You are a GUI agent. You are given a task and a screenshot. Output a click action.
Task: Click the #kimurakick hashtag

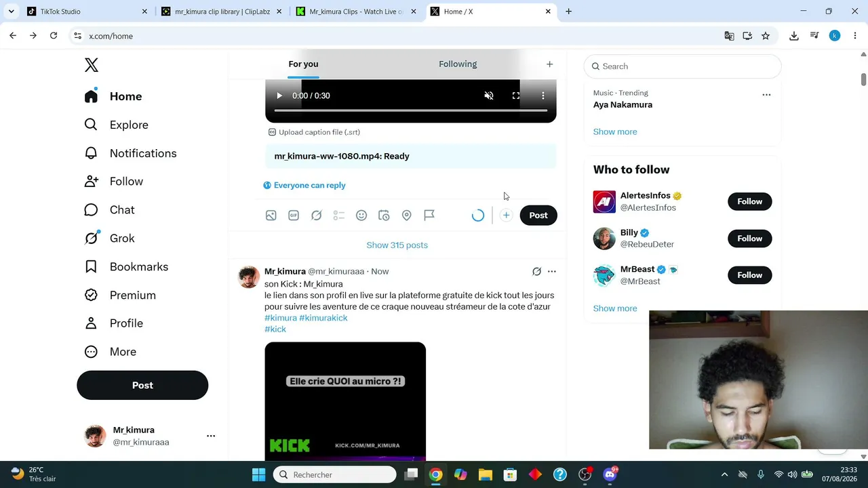[323, 318]
